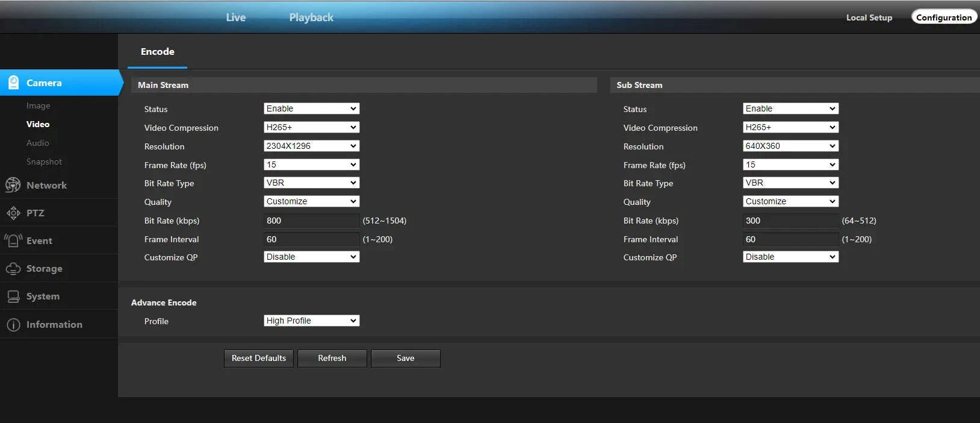
Task: Expand Main Stream Resolution dropdown
Action: 311,146
